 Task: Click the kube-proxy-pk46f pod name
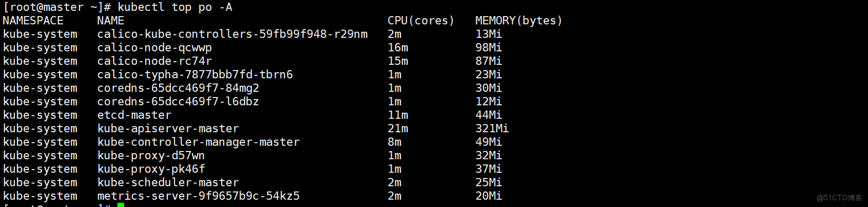click(151, 169)
